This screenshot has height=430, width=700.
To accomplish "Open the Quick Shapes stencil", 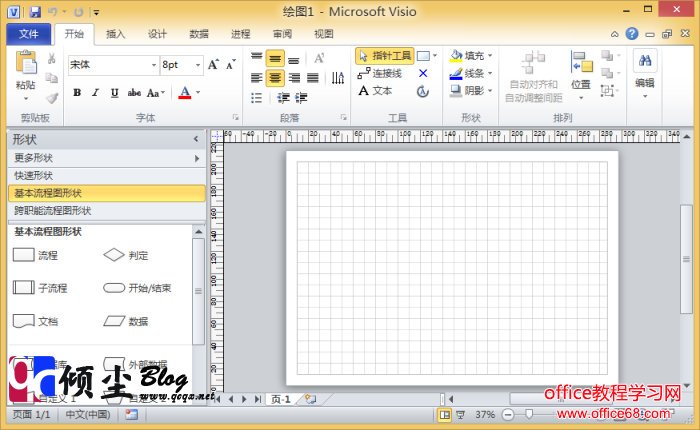I will point(107,175).
